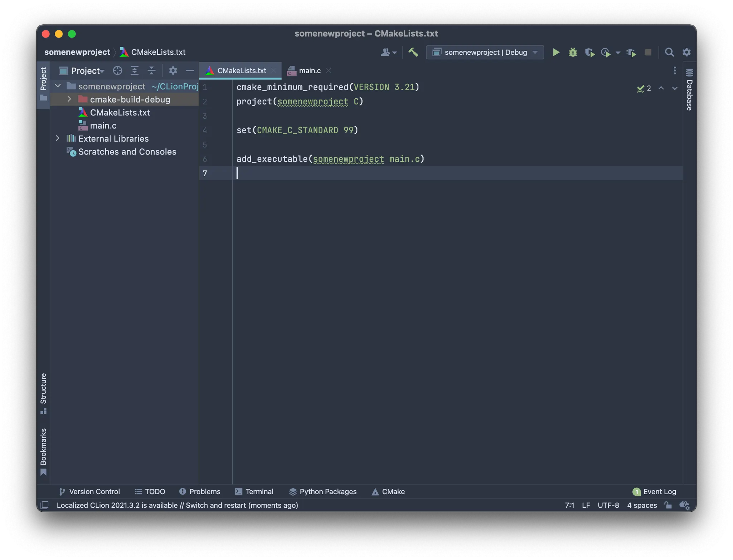Click the Debug bug icon
The height and width of the screenshot is (560, 733).
(x=573, y=53)
